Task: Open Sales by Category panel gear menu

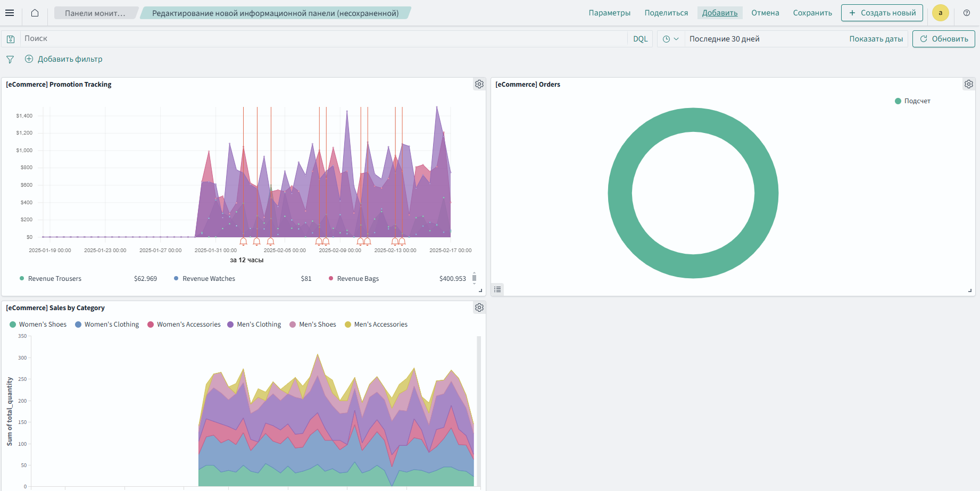Action: pyautogui.click(x=479, y=307)
